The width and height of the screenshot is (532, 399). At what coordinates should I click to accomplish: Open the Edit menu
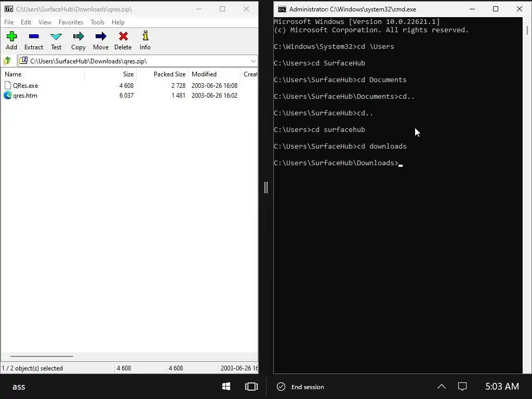pyautogui.click(x=26, y=22)
